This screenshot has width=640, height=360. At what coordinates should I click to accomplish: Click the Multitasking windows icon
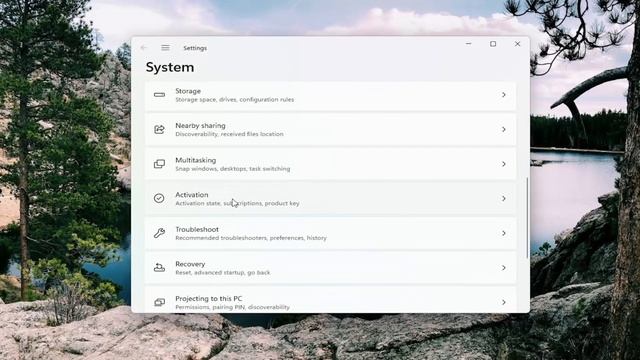tap(159, 164)
